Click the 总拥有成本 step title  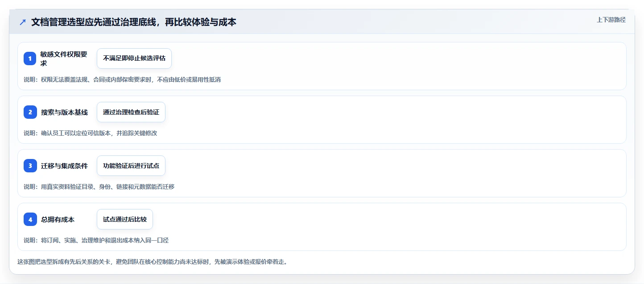pyautogui.click(x=58, y=219)
